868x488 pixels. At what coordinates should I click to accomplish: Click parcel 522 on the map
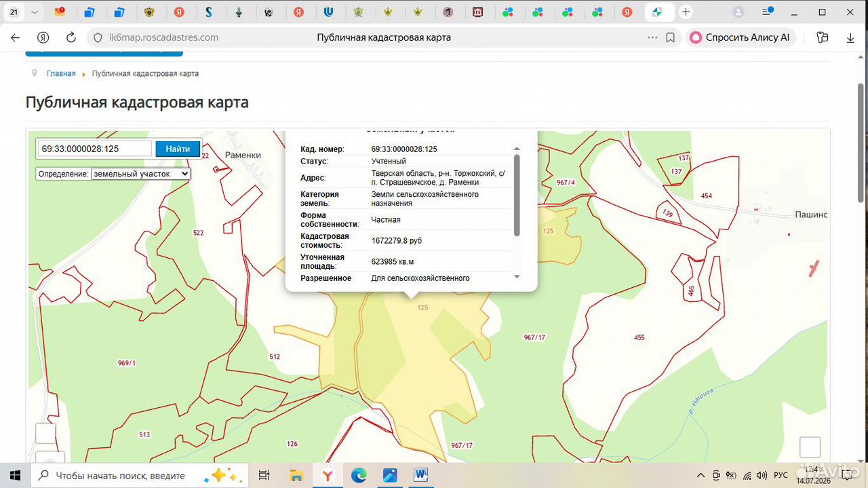(x=198, y=233)
